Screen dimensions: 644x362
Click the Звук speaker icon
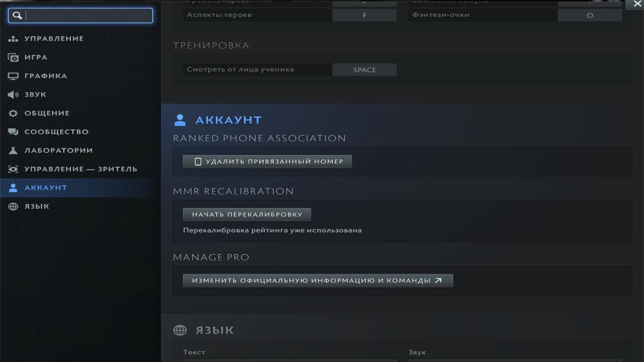(x=13, y=94)
